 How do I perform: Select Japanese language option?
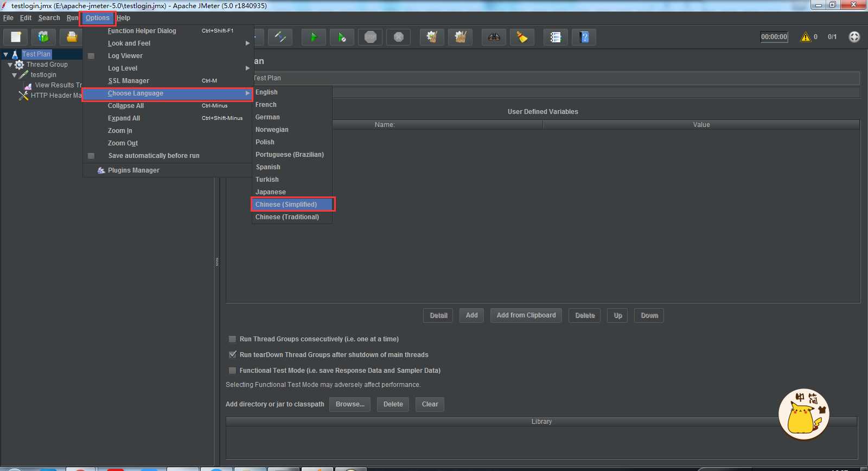(292, 192)
